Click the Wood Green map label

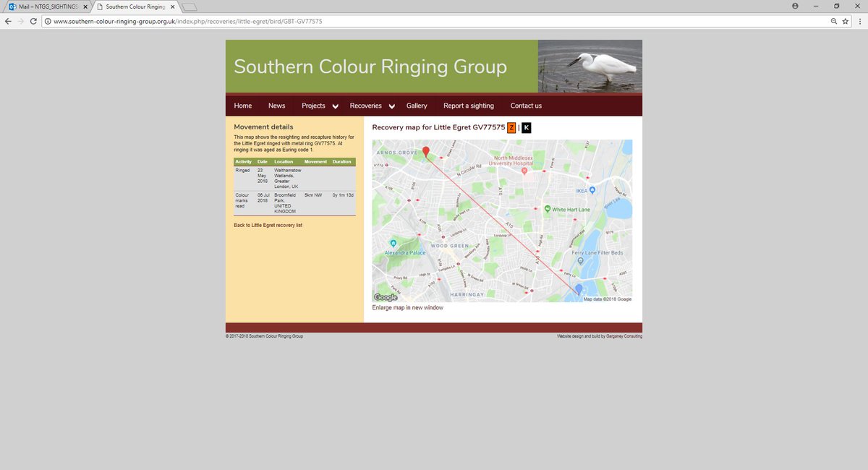pyautogui.click(x=450, y=246)
